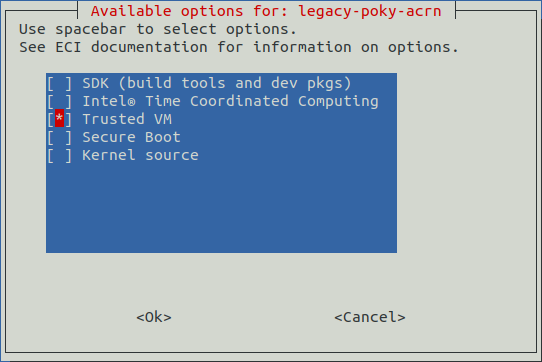Toggle the Intel Time Coordinated Computing checkbox
The height and width of the screenshot is (362, 542).
point(59,101)
